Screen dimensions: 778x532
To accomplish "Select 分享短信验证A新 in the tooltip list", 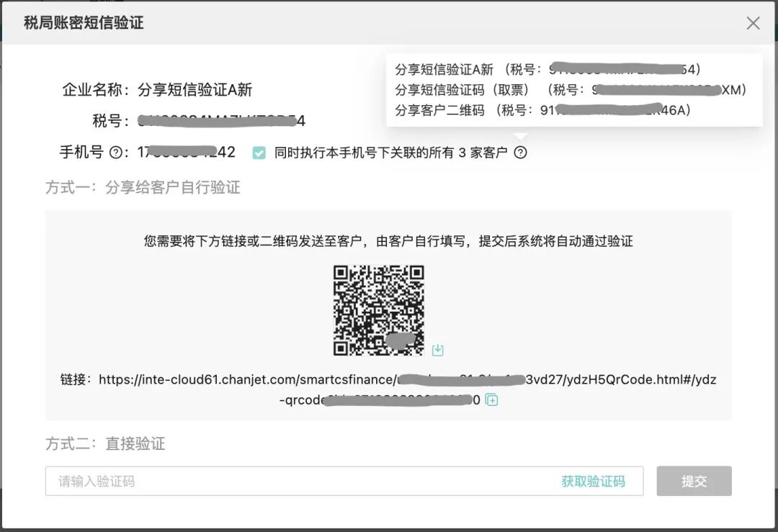I will point(547,69).
